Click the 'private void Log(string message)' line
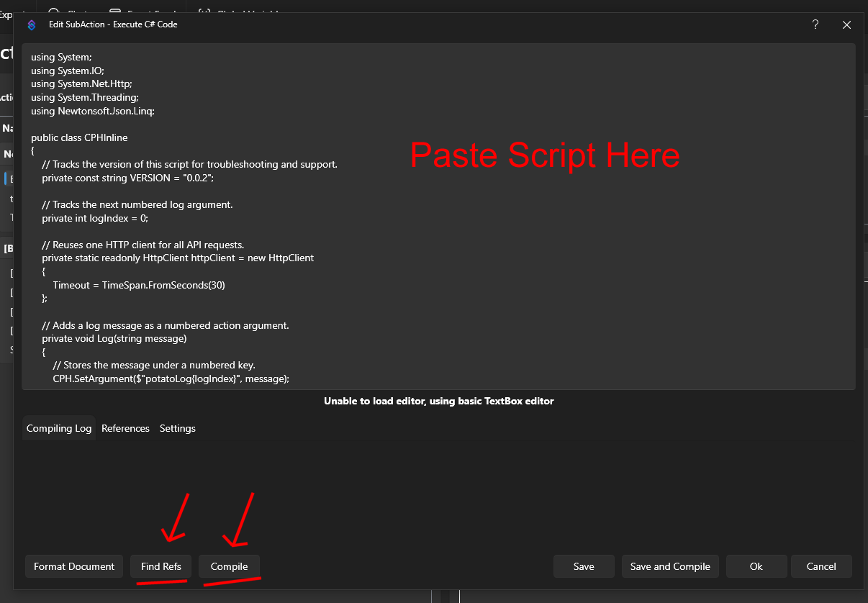 tap(114, 338)
